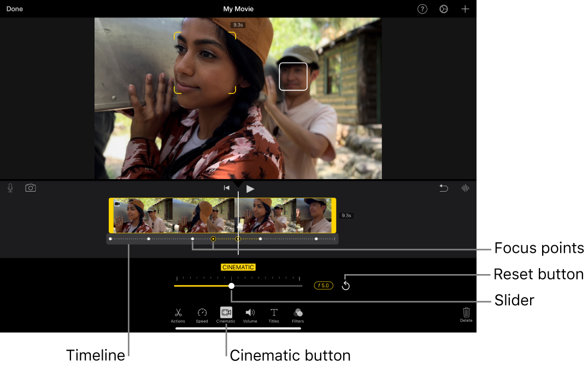Open the Speed tool

tap(202, 316)
